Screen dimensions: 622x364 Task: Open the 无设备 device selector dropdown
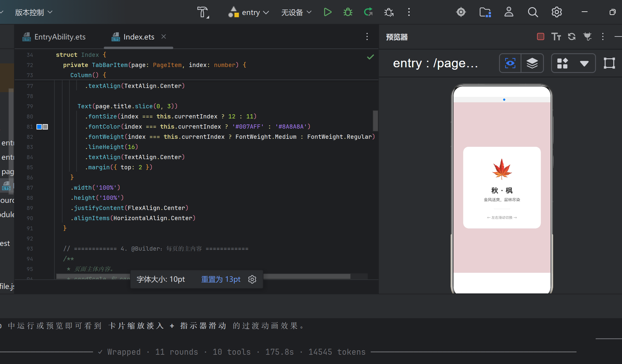point(296,12)
